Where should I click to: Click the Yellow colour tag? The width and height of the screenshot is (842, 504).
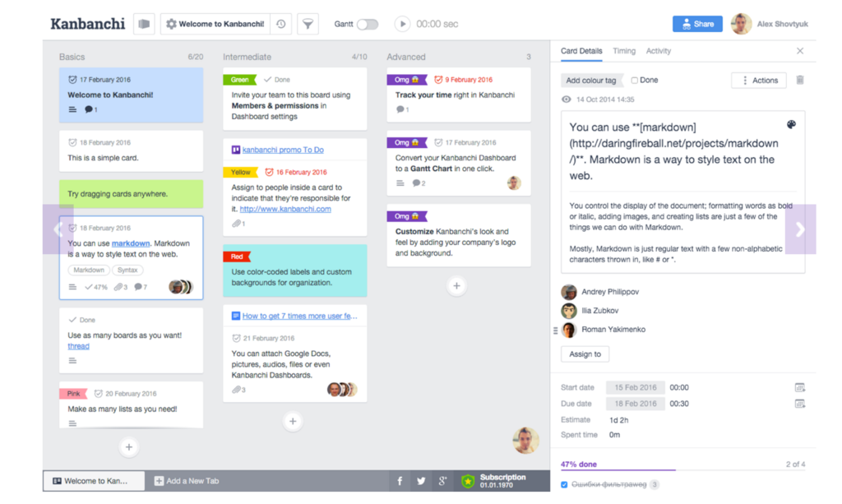(x=241, y=173)
